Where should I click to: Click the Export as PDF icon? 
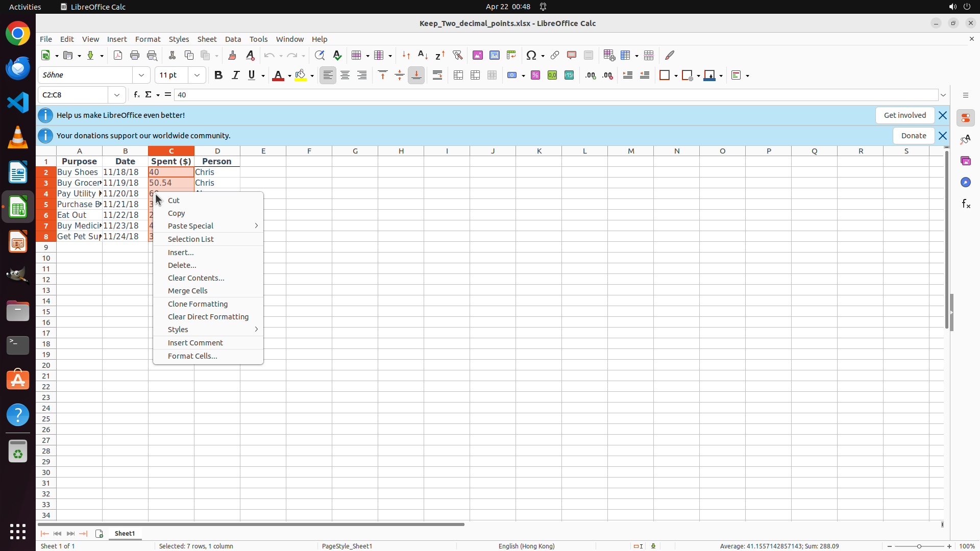click(x=118, y=55)
